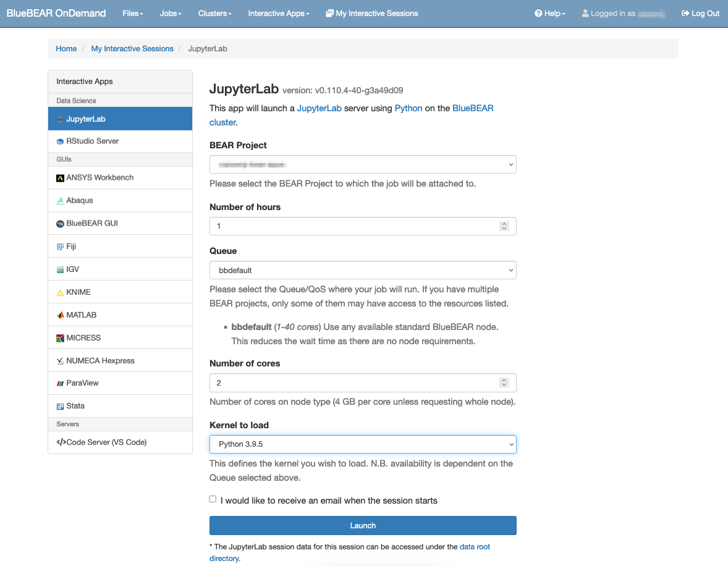Select RStudio Server from sidebar
This screenshot has width=728, height=566.
(121, 141)
